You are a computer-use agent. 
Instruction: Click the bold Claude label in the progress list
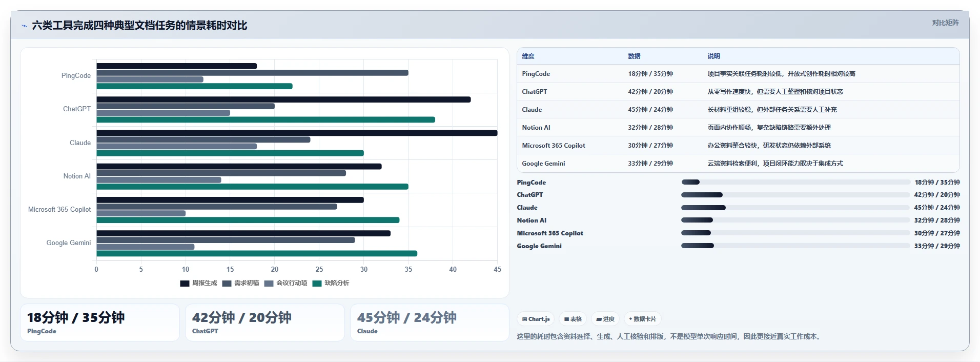[x=527, y=208]
